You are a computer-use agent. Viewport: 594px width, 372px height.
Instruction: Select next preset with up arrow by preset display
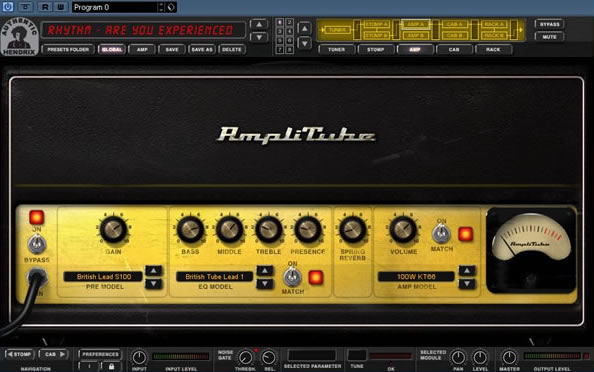click(259, 25)
